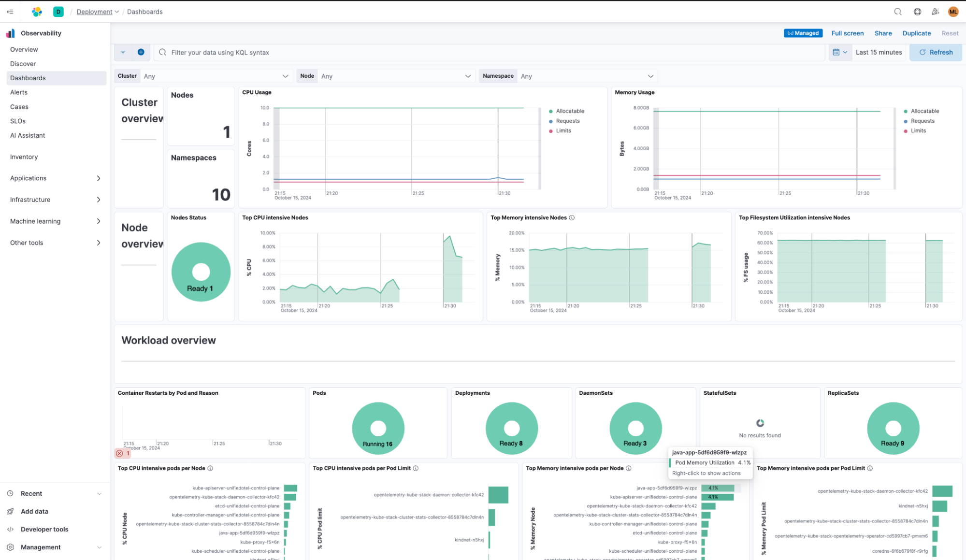Screen dimensions: 966x560
Task: Click the Share link
Action: click(883, 33)
